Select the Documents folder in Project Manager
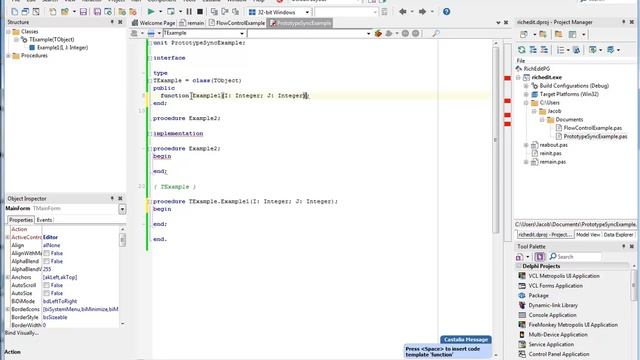 click(x=569, y=120)
